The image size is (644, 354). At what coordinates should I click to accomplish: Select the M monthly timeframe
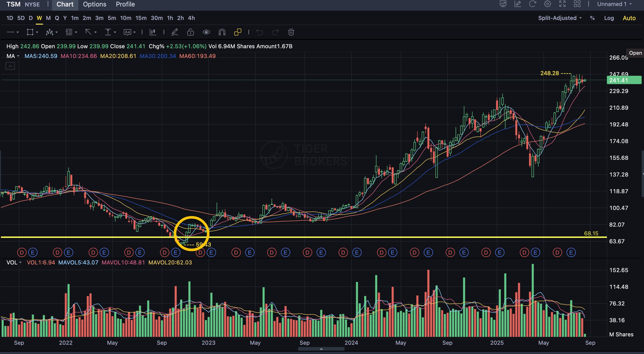coord(48,18)
